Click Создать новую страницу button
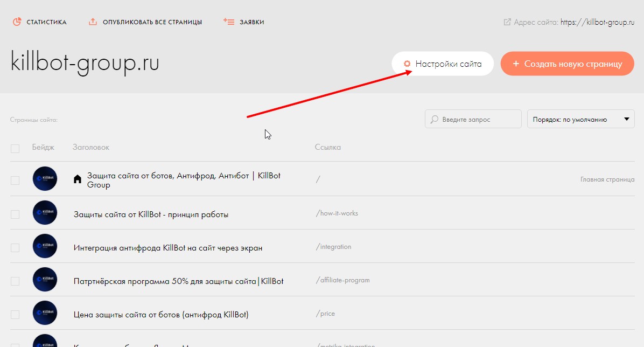 pyautogui.click(x=567, y=64)
